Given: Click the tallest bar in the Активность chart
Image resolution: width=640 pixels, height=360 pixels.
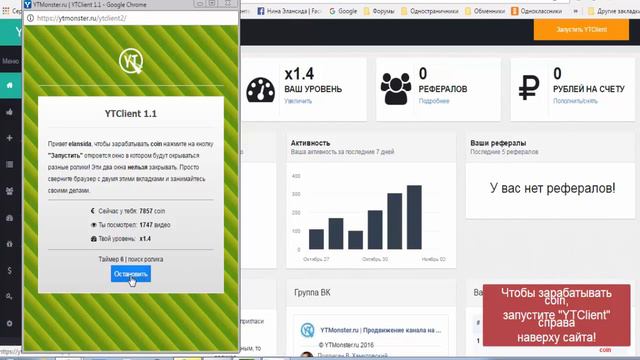Looking at the screenshot, I should 414,217.
